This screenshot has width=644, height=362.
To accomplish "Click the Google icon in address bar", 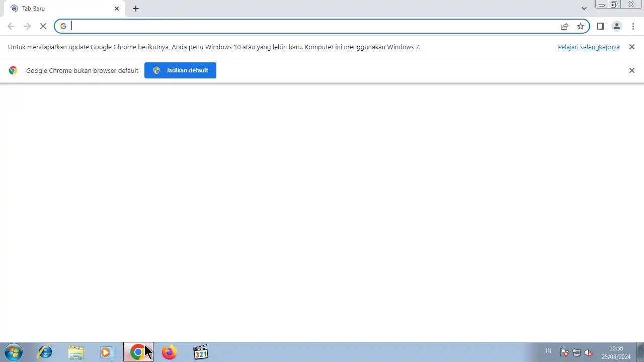I will [x=63, y=26].
